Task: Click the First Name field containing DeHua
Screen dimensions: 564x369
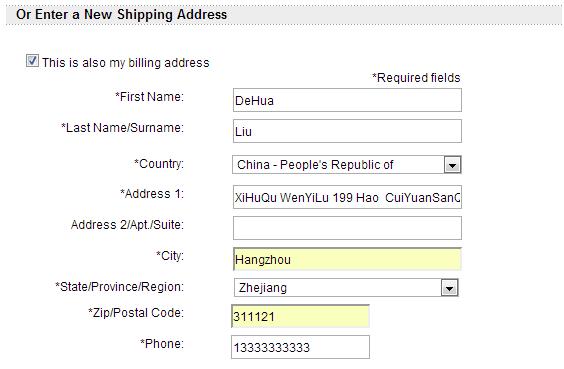Action: pos(347,100)
